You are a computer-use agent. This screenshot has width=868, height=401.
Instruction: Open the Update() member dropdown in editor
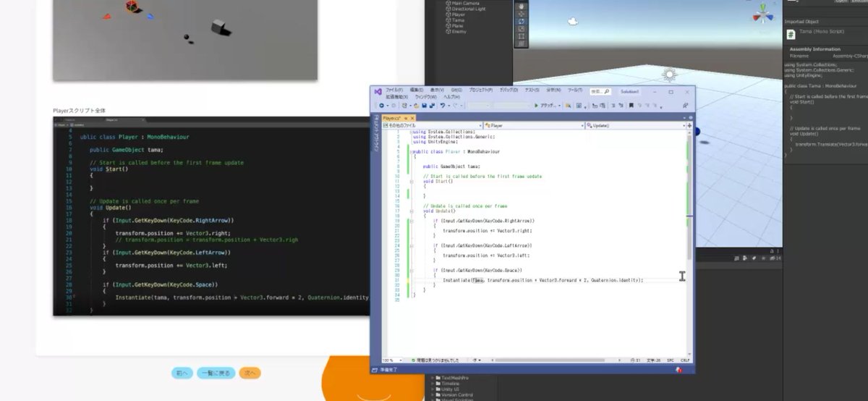coord(635,125)
